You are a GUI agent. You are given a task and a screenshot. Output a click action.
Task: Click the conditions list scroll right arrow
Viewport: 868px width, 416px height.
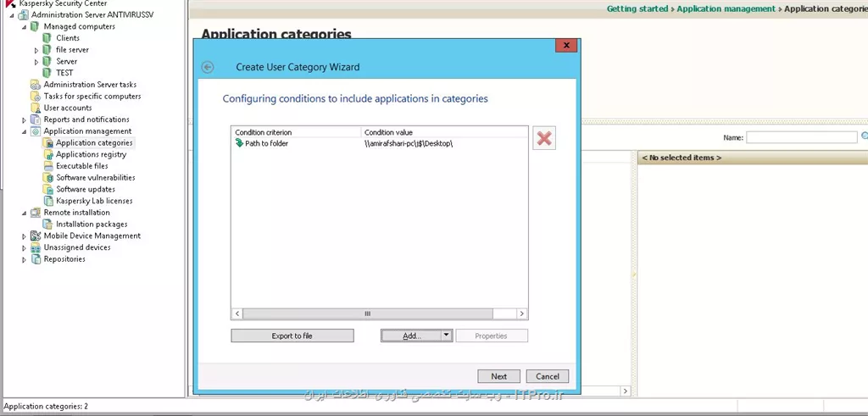point(521,313)
